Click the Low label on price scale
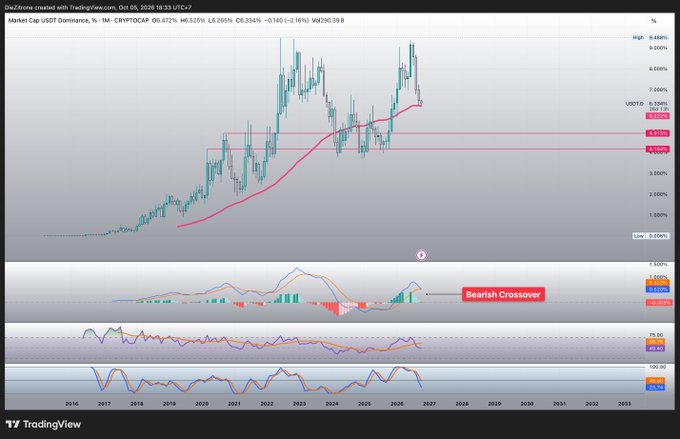The image size is (680, 439). (x=638, y=236)
